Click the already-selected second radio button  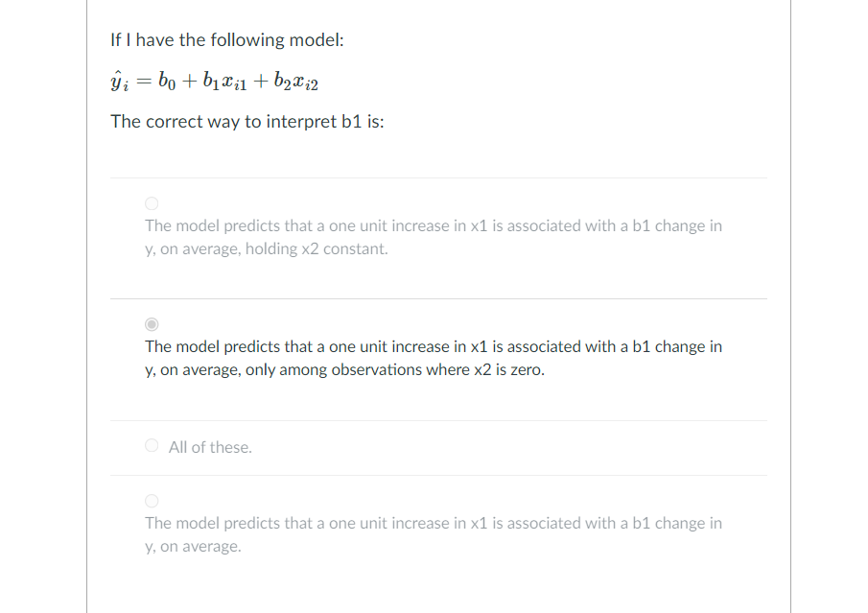(x=152, y=323)
